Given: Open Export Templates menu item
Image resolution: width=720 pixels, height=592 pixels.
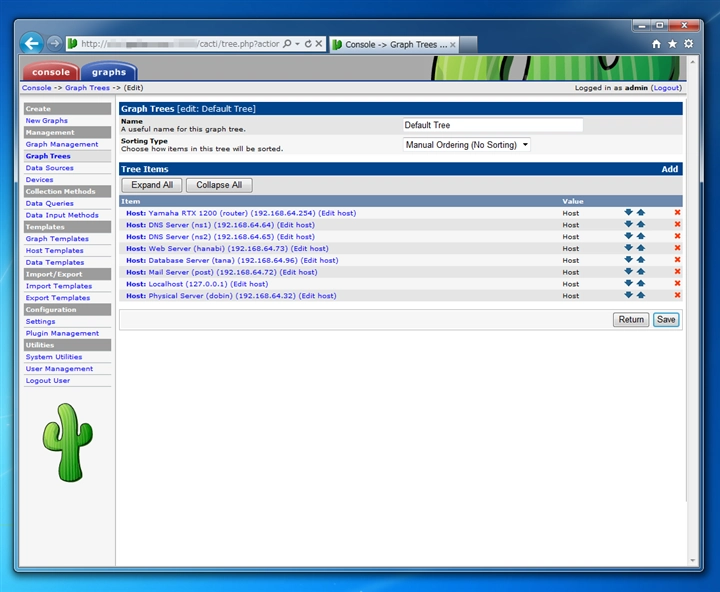Looking at the screenshot, I should point(58,298).
